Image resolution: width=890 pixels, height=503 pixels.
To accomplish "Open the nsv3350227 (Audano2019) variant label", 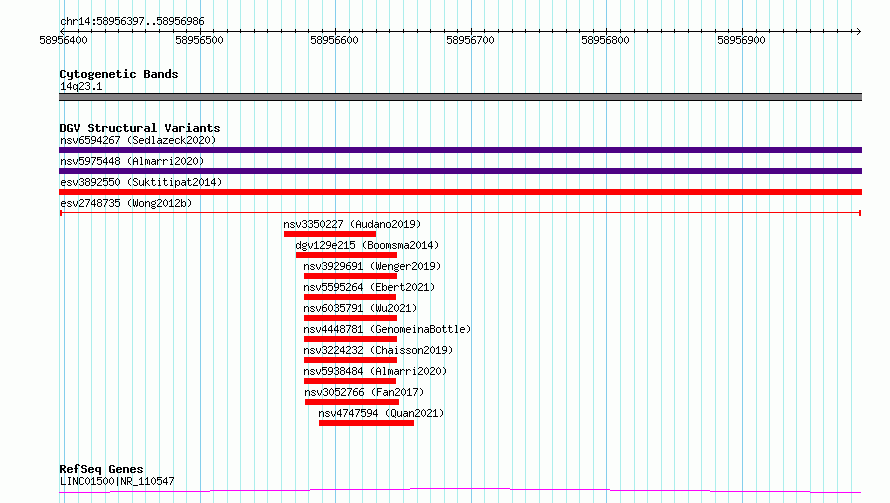I will coord(352,224).
